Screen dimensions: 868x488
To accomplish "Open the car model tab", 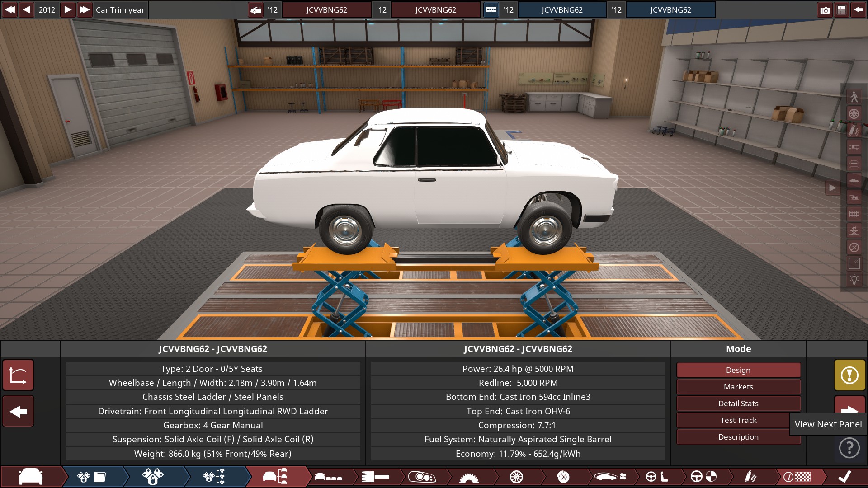I will [32, 477].
